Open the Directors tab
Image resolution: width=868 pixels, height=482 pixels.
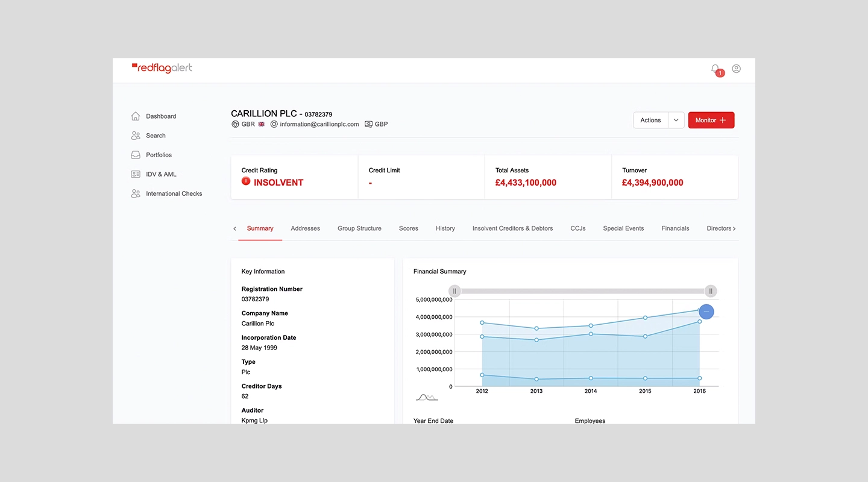point(719,228)
